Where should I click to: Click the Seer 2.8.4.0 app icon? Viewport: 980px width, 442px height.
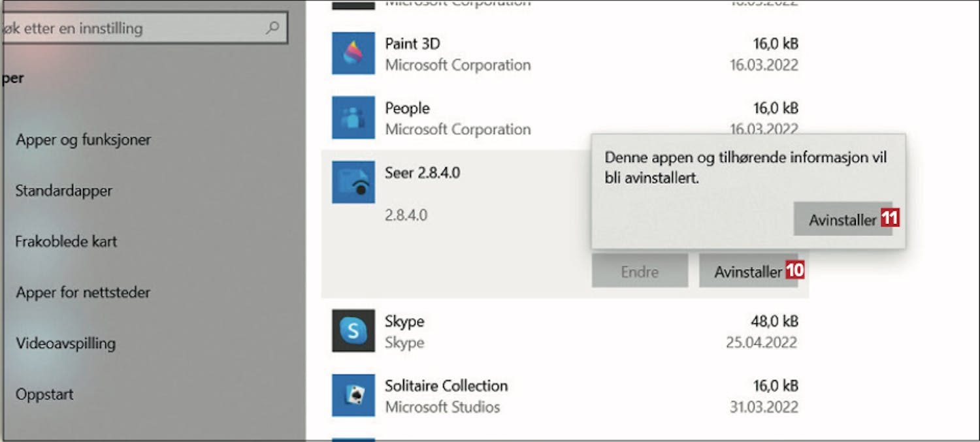click(x=353, y=182)
